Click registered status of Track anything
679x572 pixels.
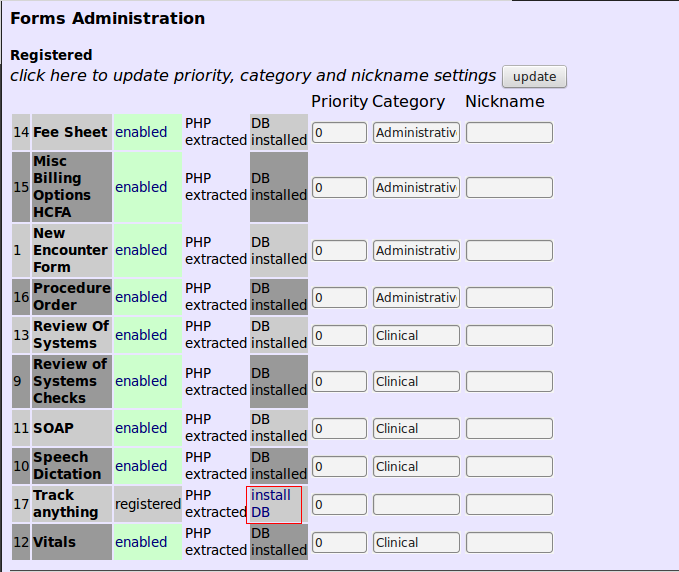pyautogui.click(x=148, y=504)
